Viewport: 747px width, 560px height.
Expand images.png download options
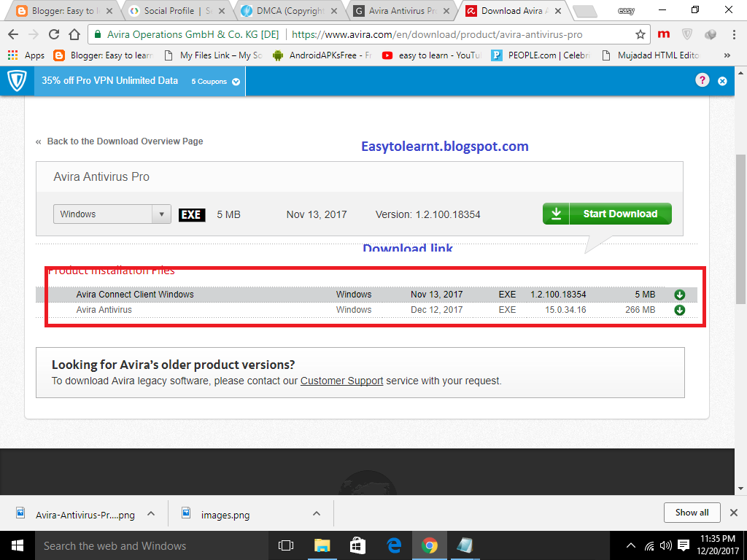(x=317, y=514)
